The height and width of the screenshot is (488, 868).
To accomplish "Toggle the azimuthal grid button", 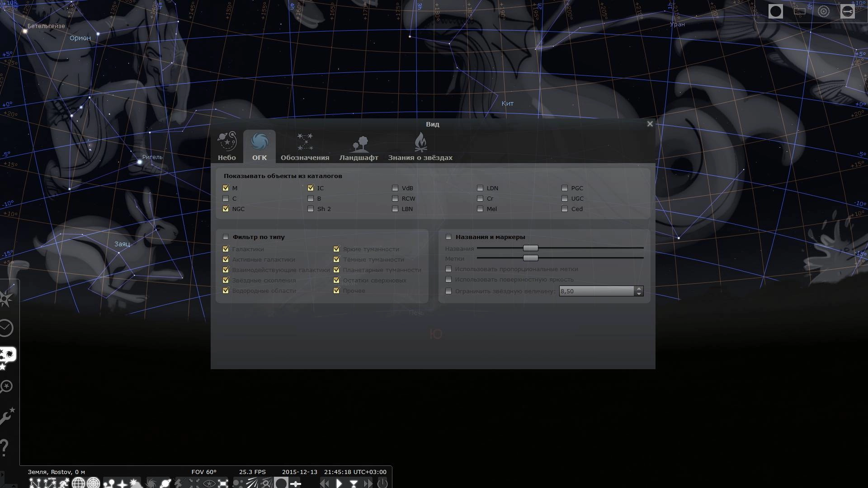I will pos(93,483).
